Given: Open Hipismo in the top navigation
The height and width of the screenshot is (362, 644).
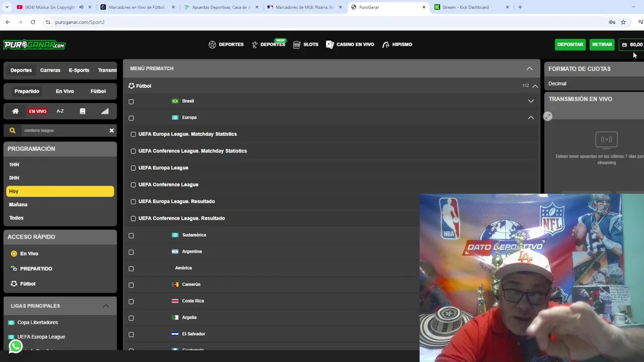Looking at the screenshot, I should point(397,44).
